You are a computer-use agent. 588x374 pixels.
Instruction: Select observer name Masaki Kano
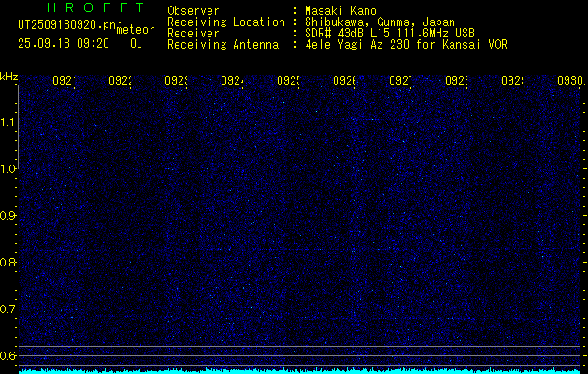coord(340,11)
